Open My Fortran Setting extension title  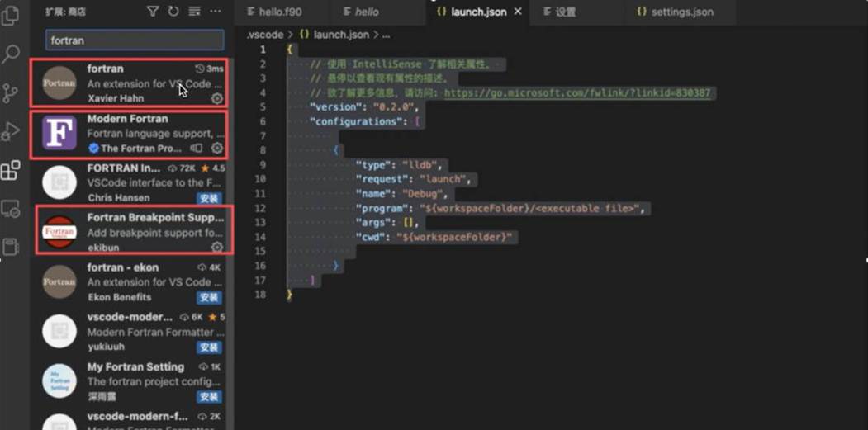coord(135,367)
